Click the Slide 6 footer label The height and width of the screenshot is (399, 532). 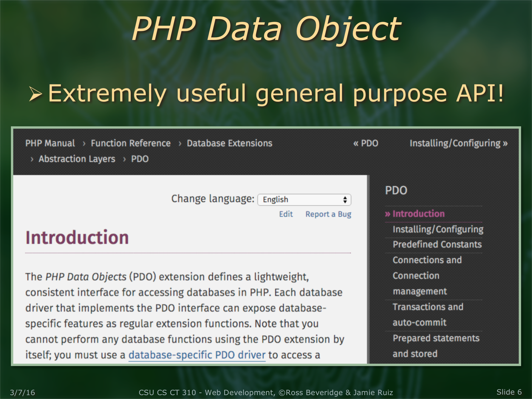(x=509, y=392)
